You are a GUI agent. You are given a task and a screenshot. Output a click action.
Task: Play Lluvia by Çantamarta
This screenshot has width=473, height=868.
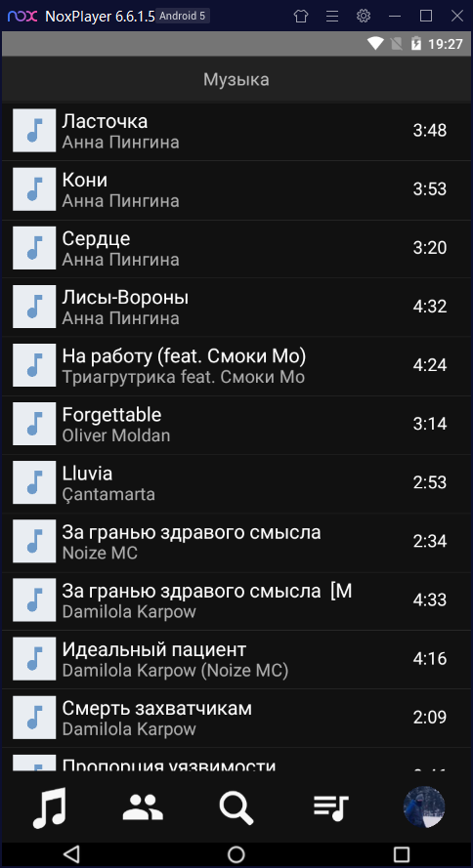coord(236,483)
